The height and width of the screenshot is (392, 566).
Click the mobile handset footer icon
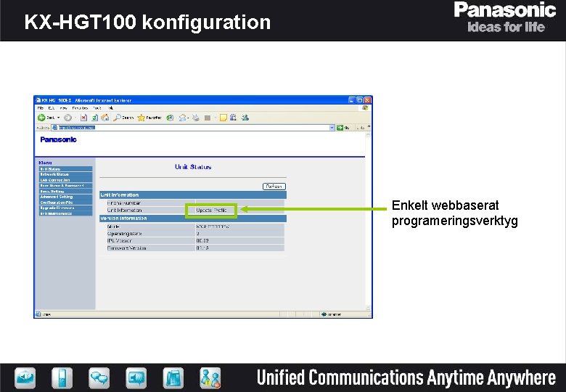click(x=62, y=378)
